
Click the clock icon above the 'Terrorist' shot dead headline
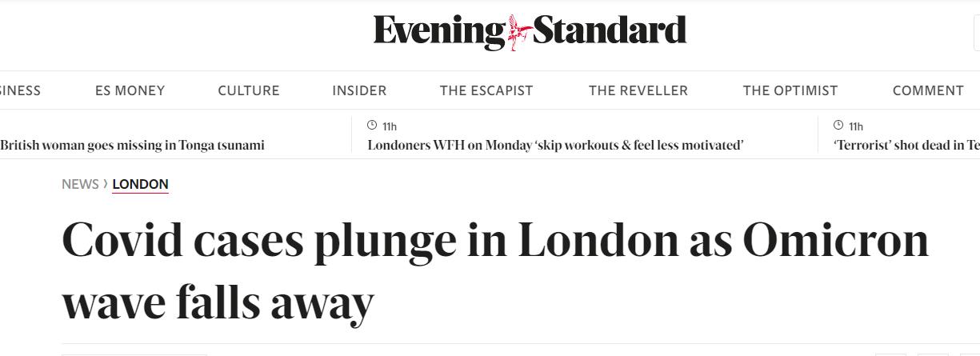(x=838, y=126)
